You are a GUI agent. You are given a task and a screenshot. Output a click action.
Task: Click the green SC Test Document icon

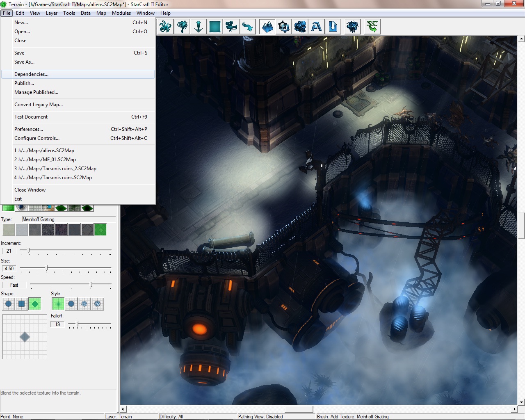pyautogui.click(x=372, y=27)
